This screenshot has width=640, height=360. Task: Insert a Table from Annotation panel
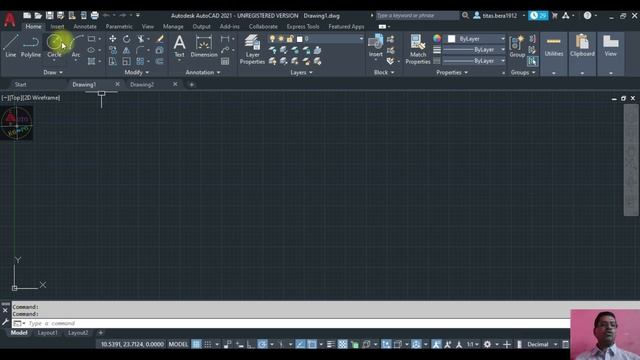(x=225, y=61)
